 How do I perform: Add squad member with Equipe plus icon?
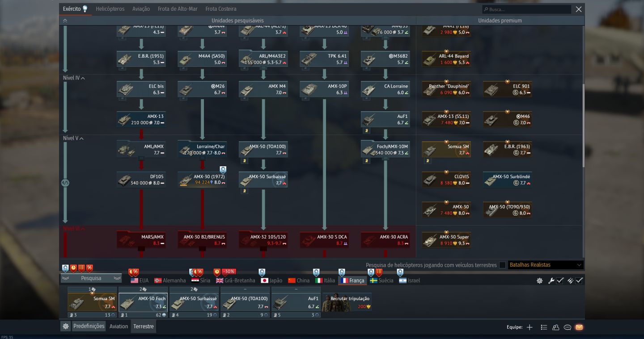tap(530, 327)
